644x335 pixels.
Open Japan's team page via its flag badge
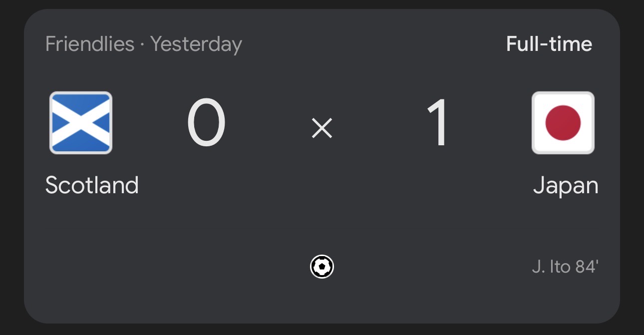[563, 122]
